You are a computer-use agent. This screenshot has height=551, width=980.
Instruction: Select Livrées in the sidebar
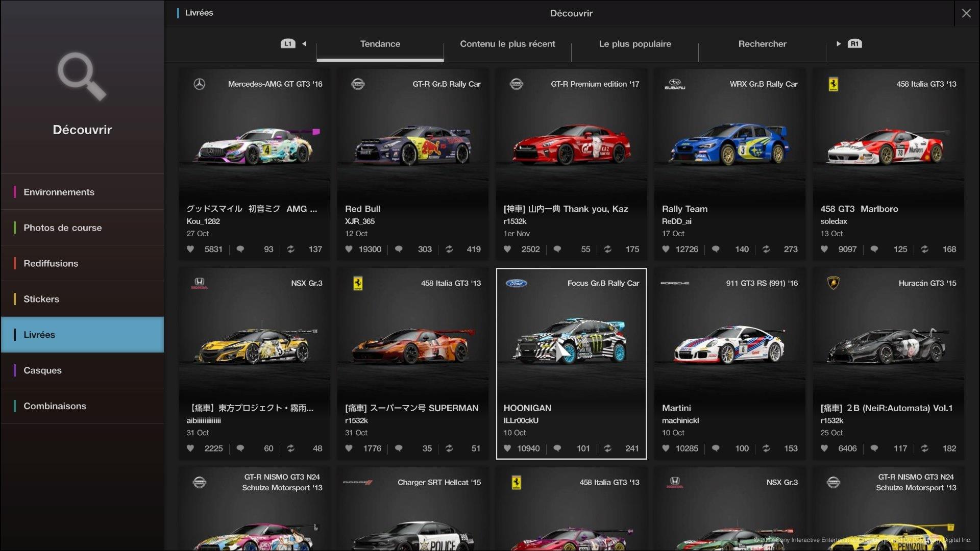pos(82,335)
